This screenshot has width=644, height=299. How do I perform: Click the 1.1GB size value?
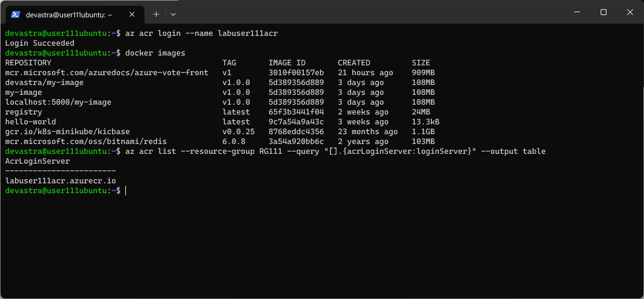click(423, 132)
